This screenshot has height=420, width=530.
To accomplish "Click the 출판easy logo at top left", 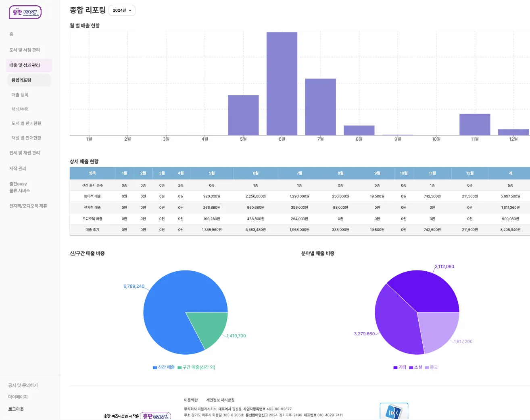I will [25, 12].
